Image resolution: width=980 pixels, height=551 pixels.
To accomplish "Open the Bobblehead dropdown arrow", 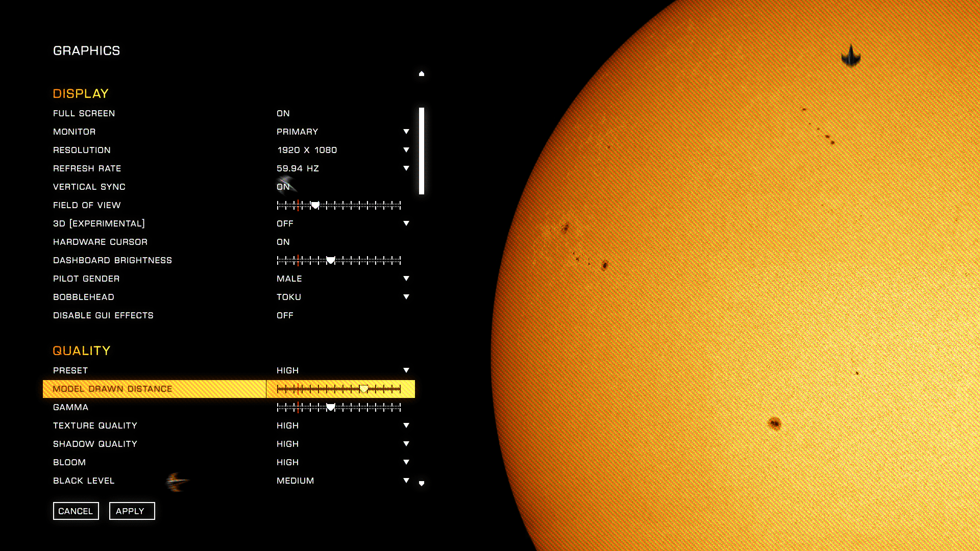I will point(406,297).
